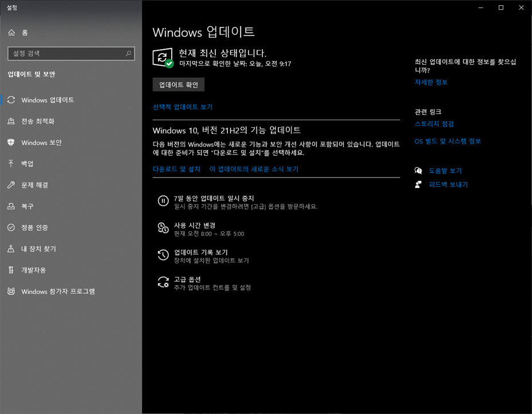The image size is (532, 414).
Task: Click the Windows 업데이트 sync icon in sidebar
Action: [11, 100]
